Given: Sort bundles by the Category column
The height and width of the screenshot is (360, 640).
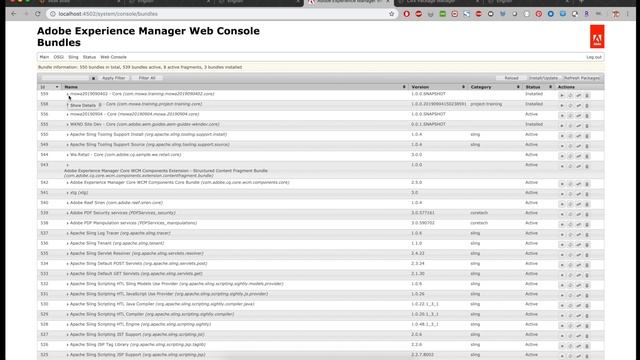Looking at the screenshot, I should point(495,87).
